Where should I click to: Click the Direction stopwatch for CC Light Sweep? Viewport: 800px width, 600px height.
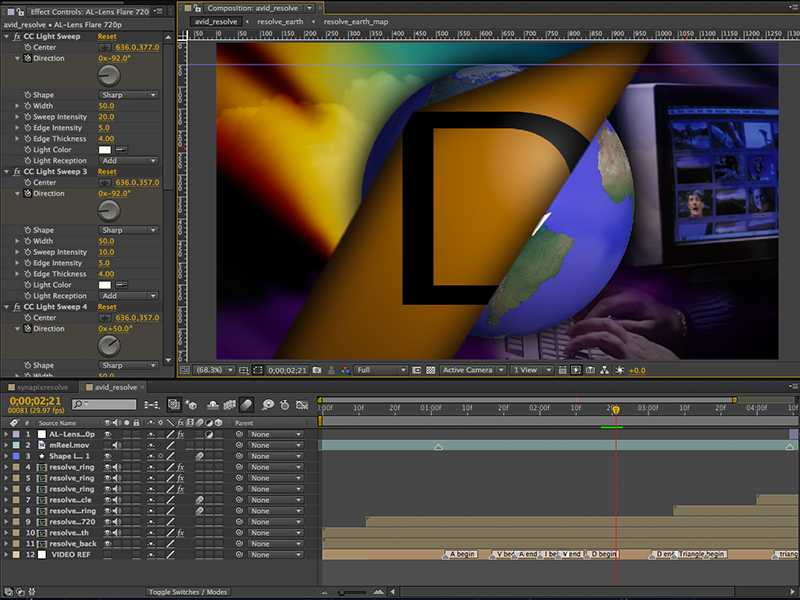coord(28,58)
